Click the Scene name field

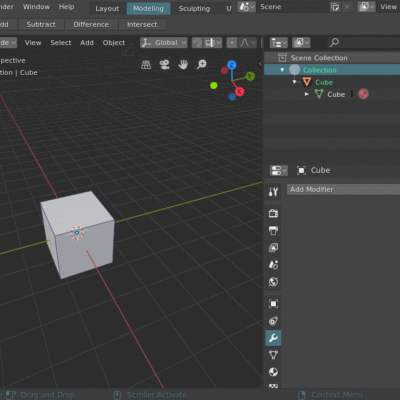(x=292, y=7)
